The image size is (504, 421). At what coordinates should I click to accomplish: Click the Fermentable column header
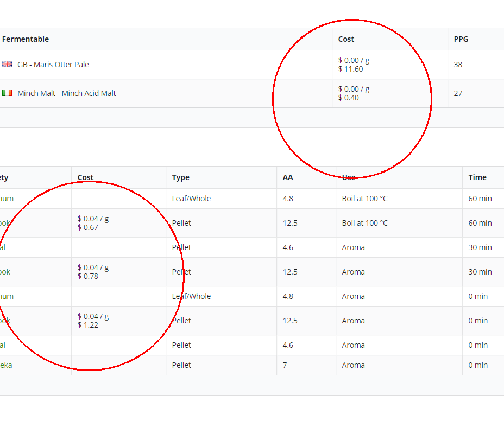click(x=26, y=39)
